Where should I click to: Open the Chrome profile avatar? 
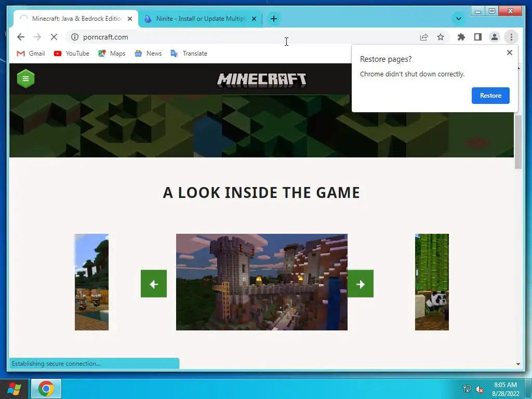(495, 37)
